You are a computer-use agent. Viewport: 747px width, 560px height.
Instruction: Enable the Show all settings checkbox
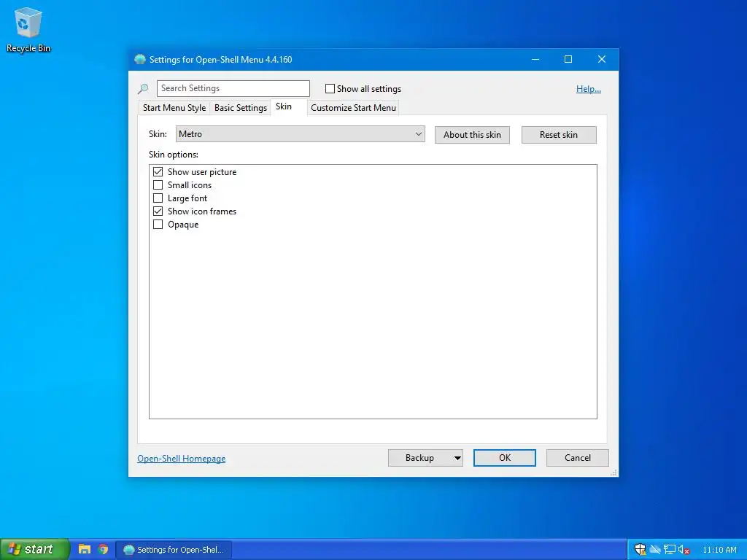pyautogui.click(x=330, y=88)
